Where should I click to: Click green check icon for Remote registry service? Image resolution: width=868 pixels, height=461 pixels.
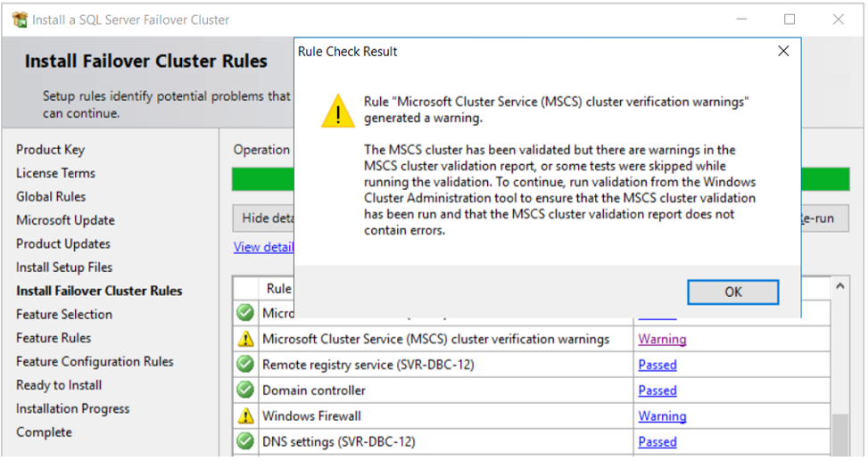[245, 364]
